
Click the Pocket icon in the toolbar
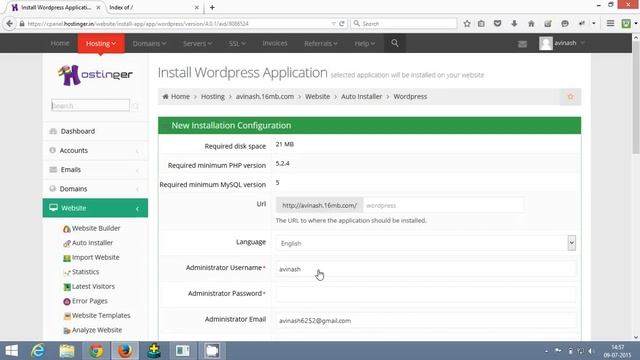[498, 24]
